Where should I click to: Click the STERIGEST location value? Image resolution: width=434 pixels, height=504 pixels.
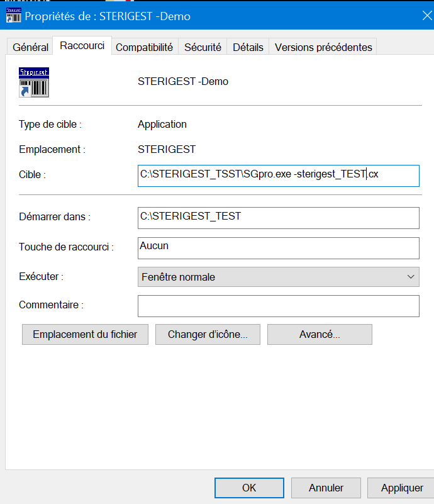pos(167,150)
